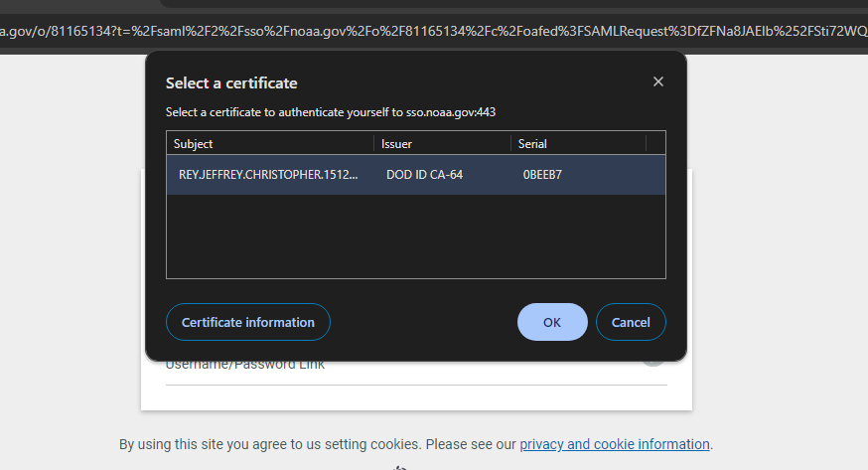Close the Select a certificate dialog
This screenshot has height=470, width=868.
click(x=657, y=81)
